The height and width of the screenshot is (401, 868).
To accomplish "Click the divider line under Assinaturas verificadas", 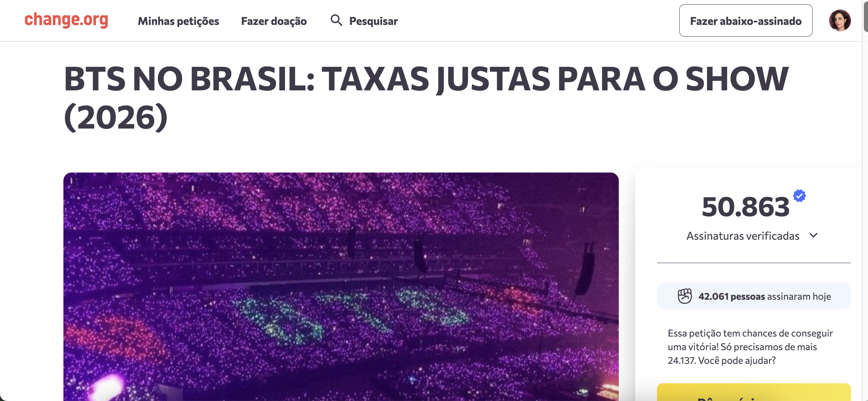I will [753, 263].
